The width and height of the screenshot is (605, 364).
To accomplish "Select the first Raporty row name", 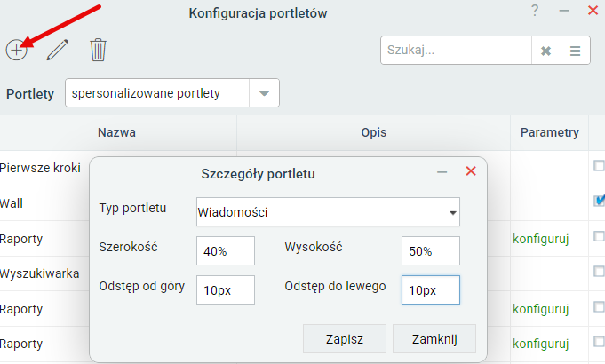I will pos(21,239).
